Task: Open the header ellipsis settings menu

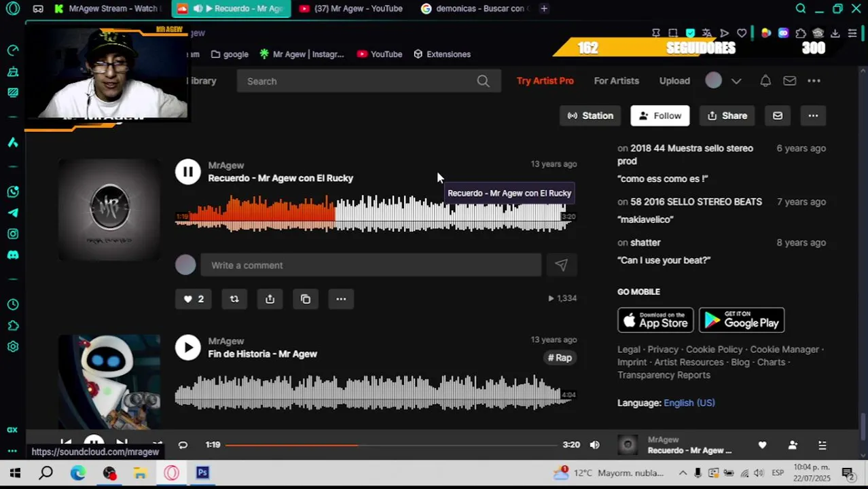Action: click(x=814, y=81)
